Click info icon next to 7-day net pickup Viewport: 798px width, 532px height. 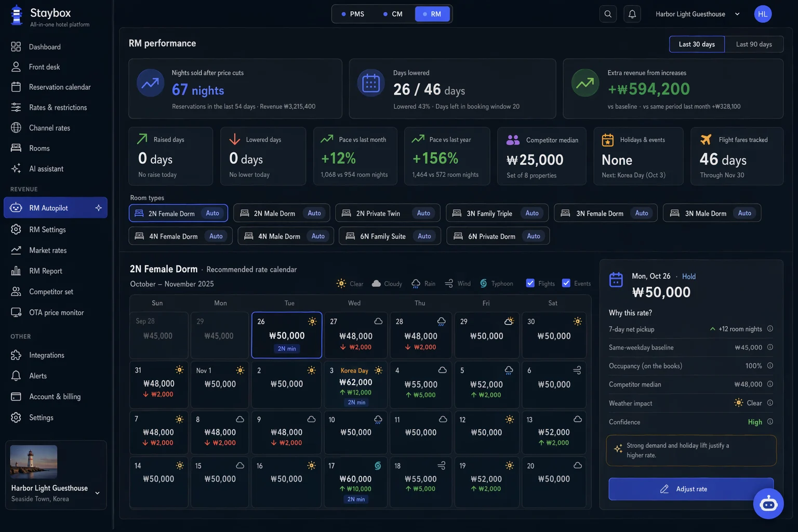pyautogui.click(x=770, y=329)
